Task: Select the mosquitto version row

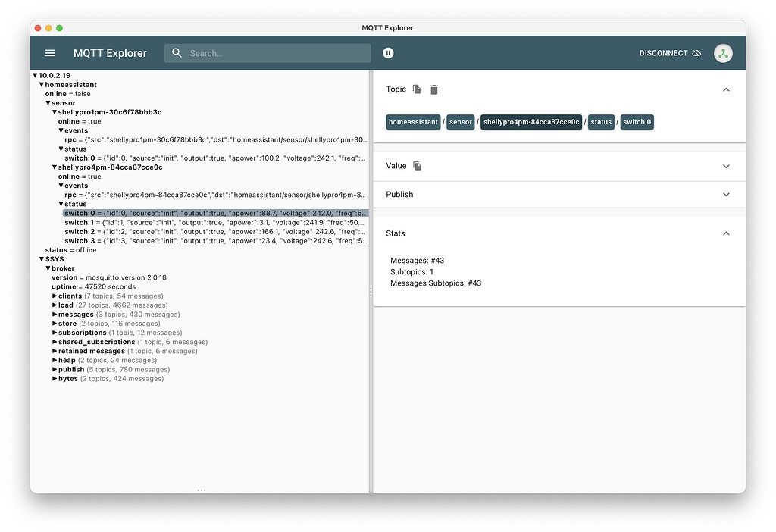Action: click(x=109, y=277)
